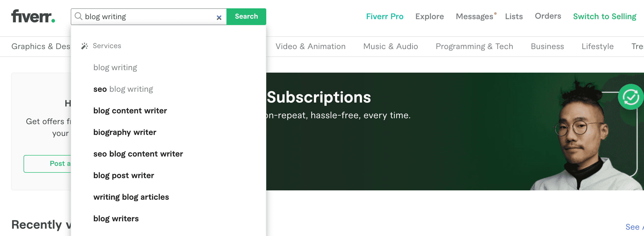Click the Subscriptions banner image
Image resolution: width=644 pixels, height=236 pixels.
pyautogui.click(x=455, y=131)
